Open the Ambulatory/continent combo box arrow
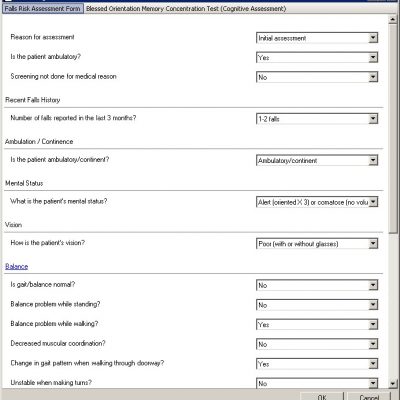 pyautogui.click(x=373, y=160)
